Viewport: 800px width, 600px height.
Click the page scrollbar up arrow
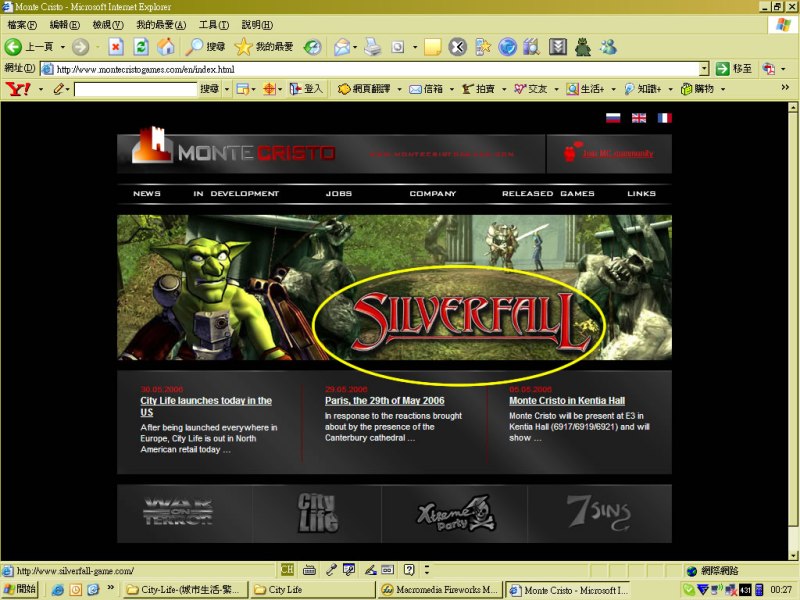point(793,107)
